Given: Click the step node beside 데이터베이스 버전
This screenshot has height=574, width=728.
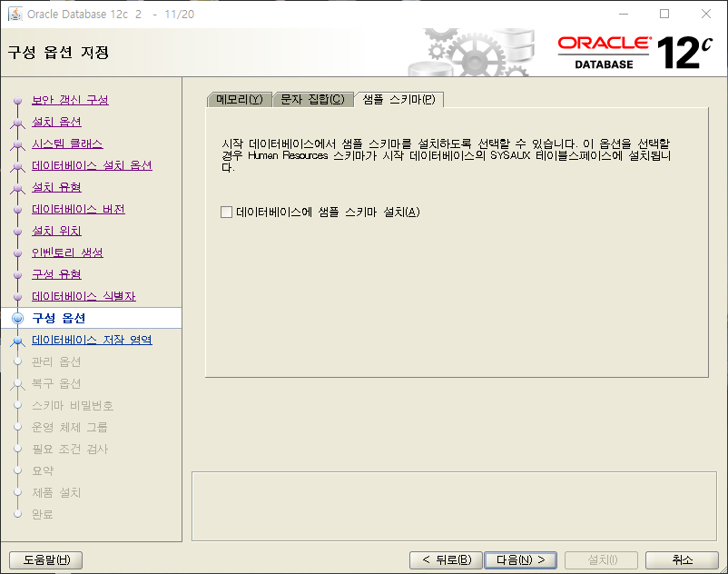Looking at the screenshot, I should [x=17, y=210].
